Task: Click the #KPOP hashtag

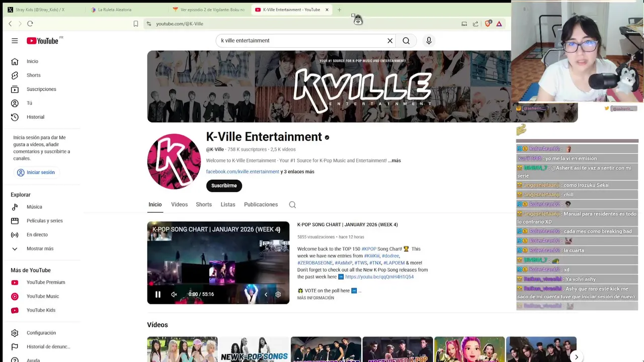Action: point(369,249)
